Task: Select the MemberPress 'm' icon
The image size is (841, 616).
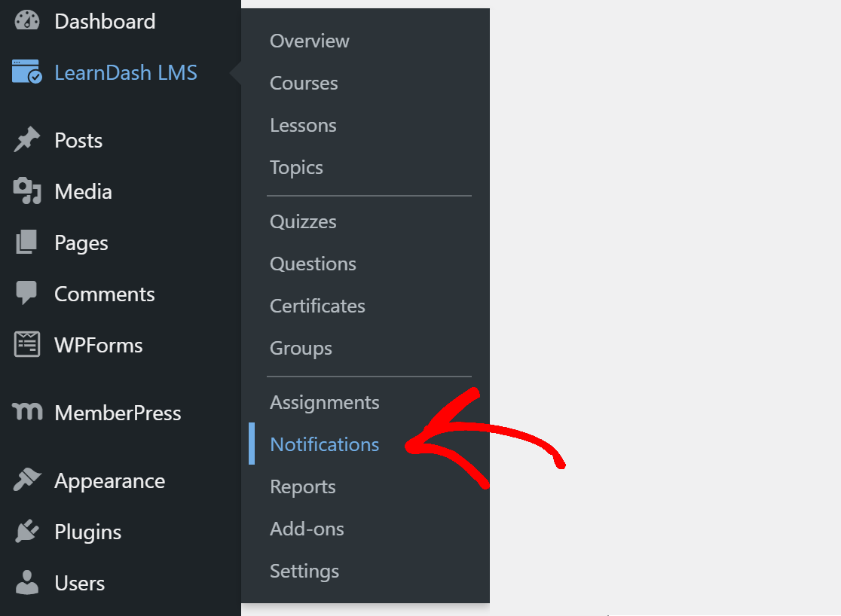Action: pos(25,413)
